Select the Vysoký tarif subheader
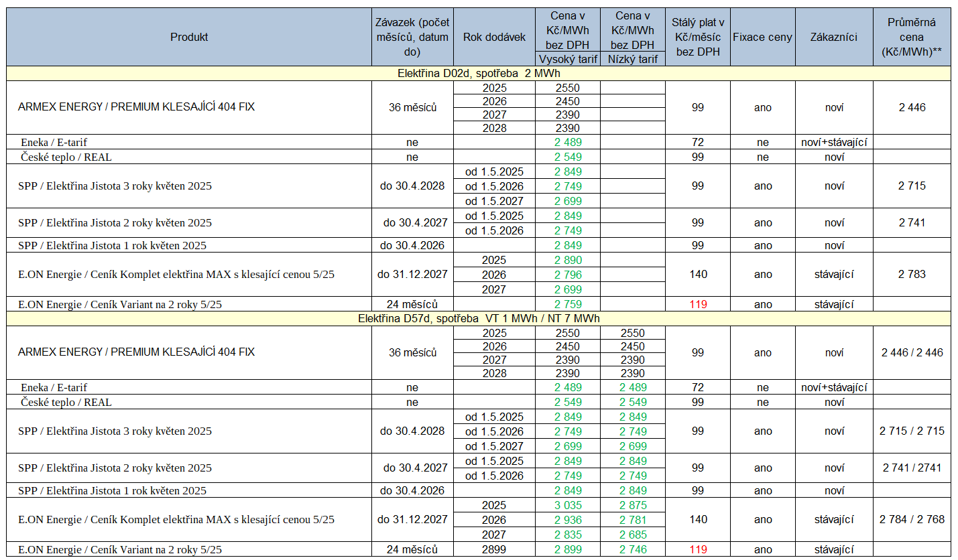This screenshot has width=958, height=560. [568, 59]
